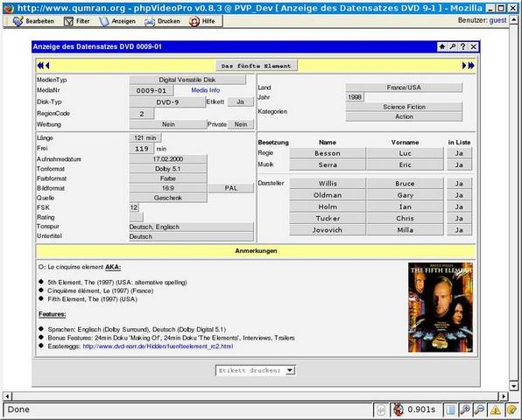Go to previous record with single-left arrow
The image size is (522, 420).
(x=47, y=66)
